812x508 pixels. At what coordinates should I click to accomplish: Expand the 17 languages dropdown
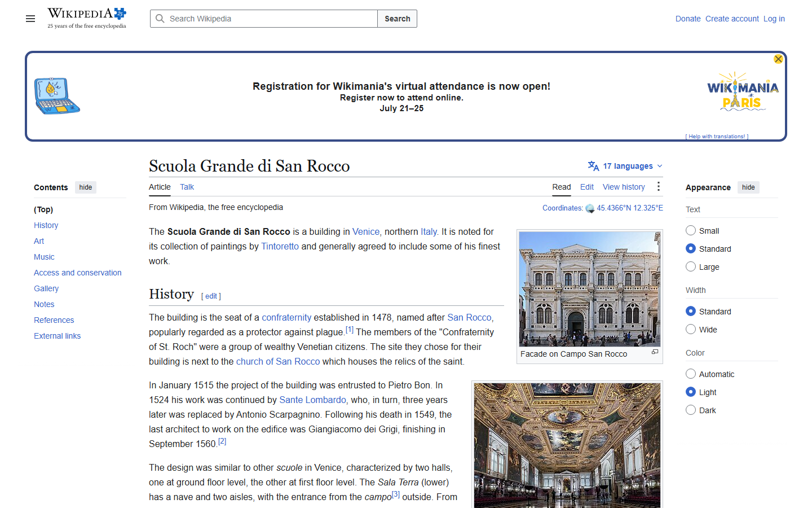point(625,166)
